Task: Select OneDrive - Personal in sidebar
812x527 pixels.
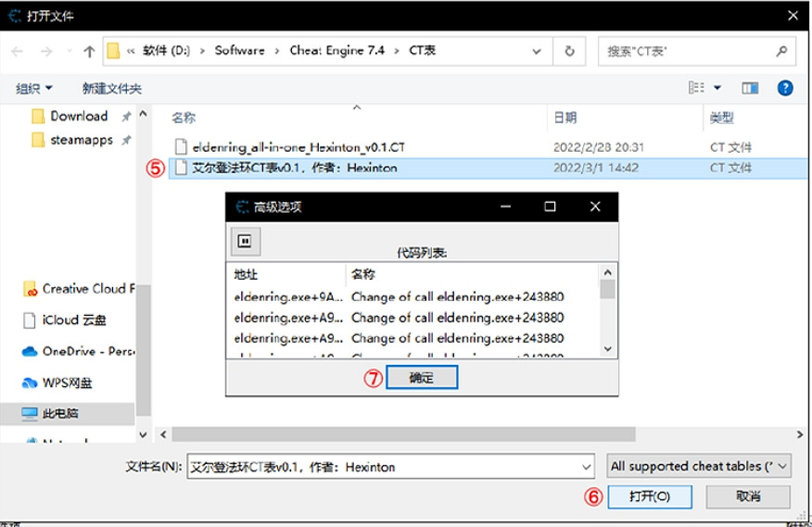Action: [x=79, y=351]
